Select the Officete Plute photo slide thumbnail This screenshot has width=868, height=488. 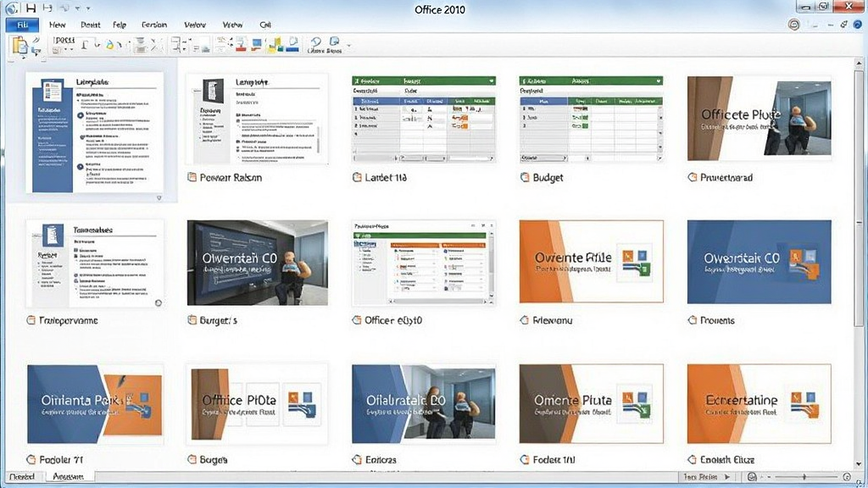pos(759,119)
